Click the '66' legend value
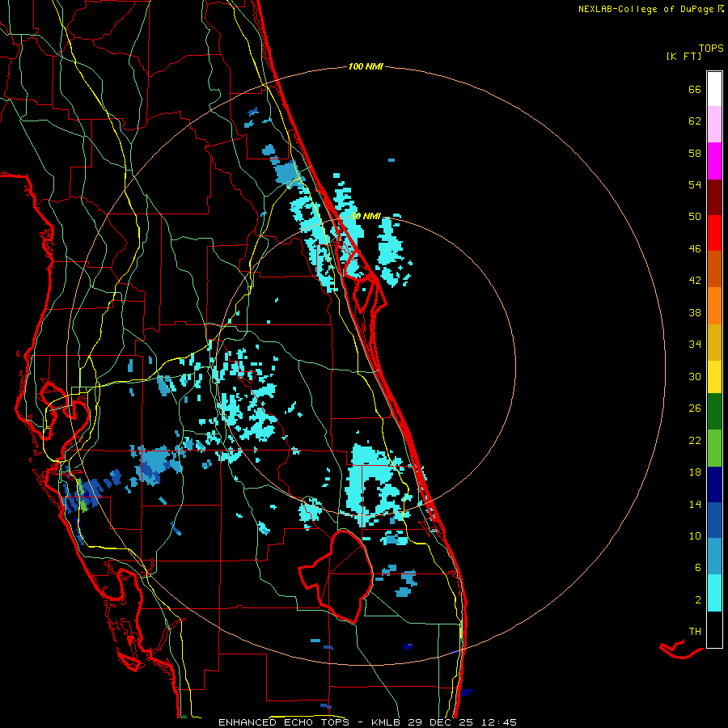728x728 pixels. pos(695,90)
